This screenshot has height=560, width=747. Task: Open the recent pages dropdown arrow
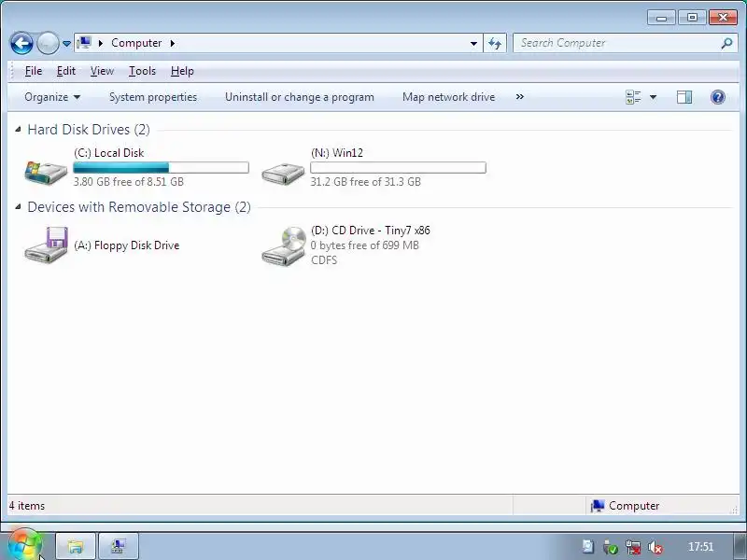pyautogui.click(x=66, y=44)
